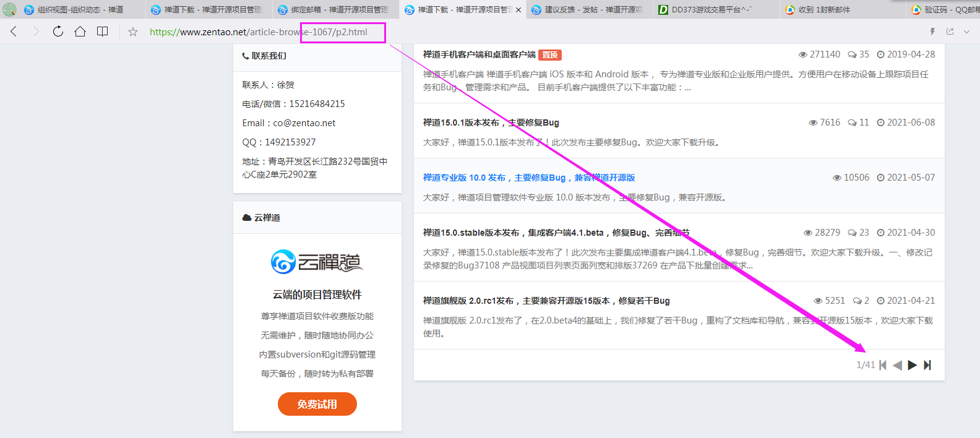The image size is (980, 438).
Task: Switch to the DD373游戏交易平台 tab
Action: [715, 9]
